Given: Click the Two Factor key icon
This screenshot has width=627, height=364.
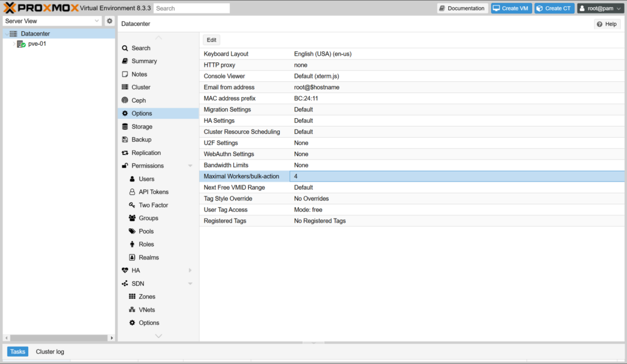Looking at the screenshot, I should pos(132,205).
